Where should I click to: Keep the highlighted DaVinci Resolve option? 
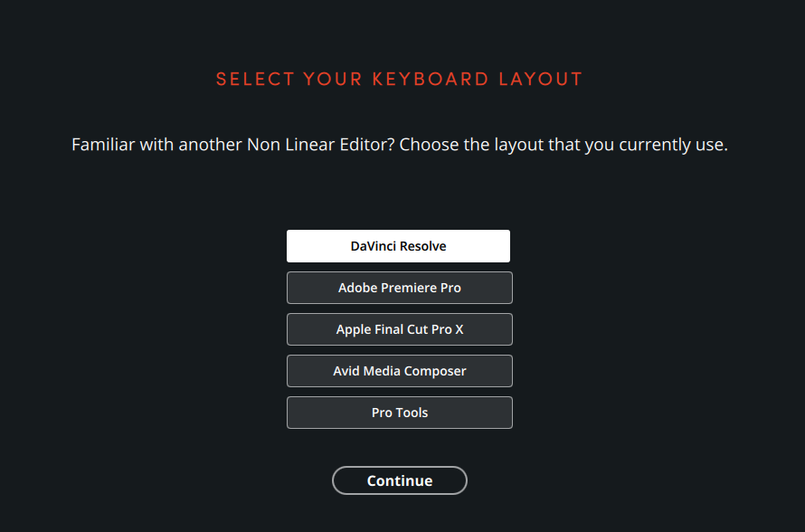[x=398, y=246]
